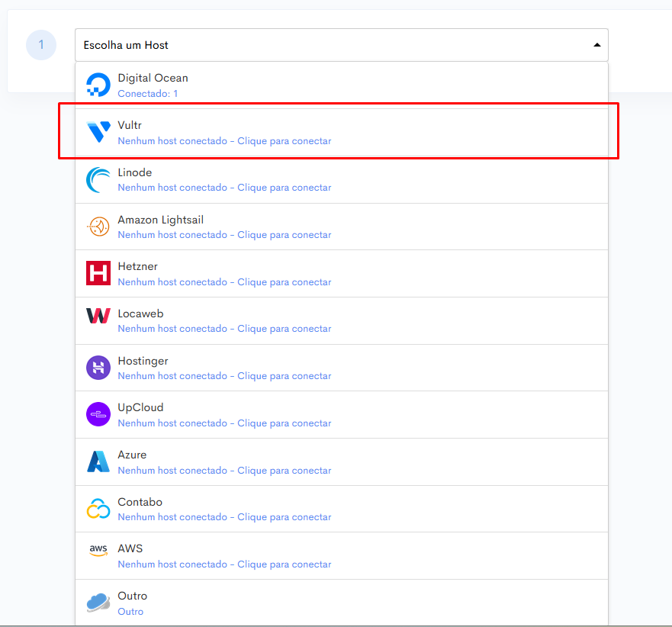Screen dimensions: 672x627
Task: Click connect link under UpCloud
Action: pyautogui.click(x=224, y=423)
